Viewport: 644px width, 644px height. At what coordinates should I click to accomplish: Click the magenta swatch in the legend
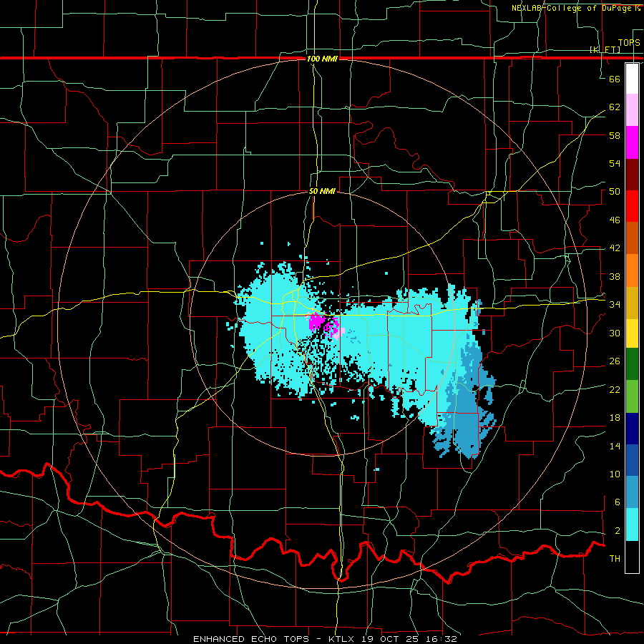[x=632, y=142]
